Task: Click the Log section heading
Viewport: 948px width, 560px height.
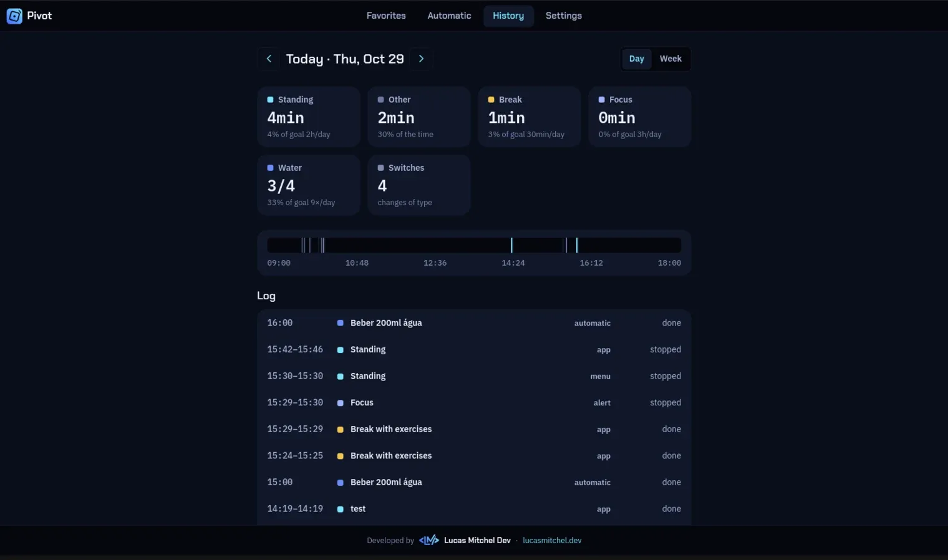Action: [266, 296]
